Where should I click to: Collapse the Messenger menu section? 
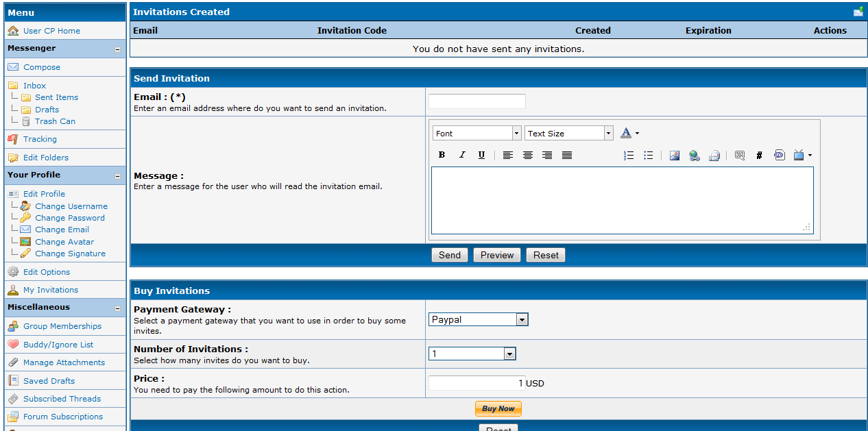117,49
